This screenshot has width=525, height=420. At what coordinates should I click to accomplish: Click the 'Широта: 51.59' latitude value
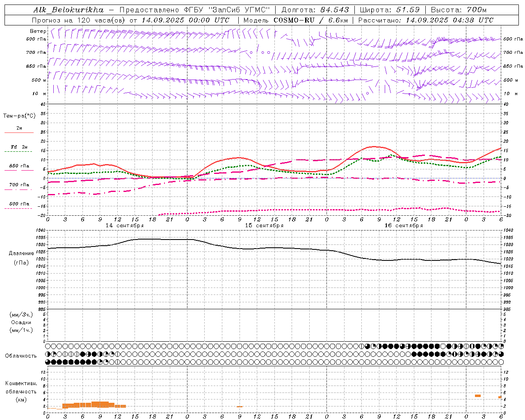[390, 10]
